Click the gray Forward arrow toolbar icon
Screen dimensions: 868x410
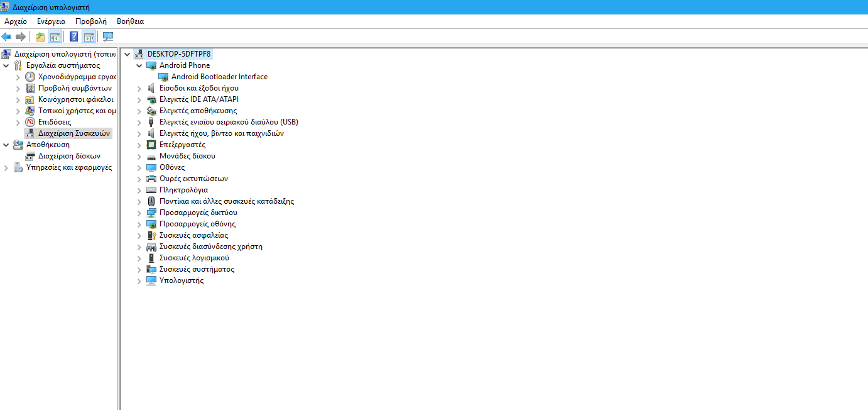point(20,36)
